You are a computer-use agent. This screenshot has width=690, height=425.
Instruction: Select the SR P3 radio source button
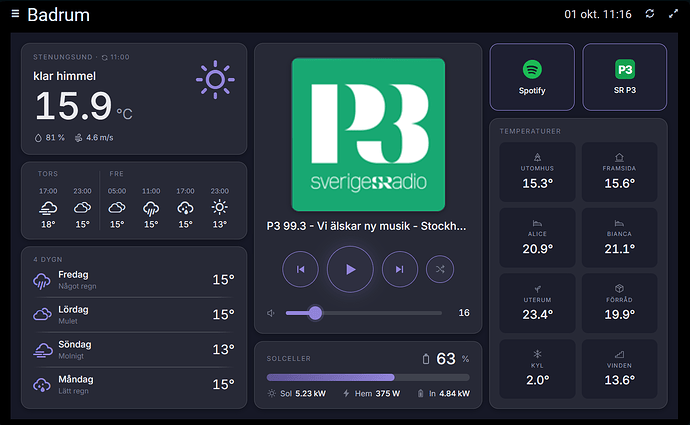tap(624, 77)
